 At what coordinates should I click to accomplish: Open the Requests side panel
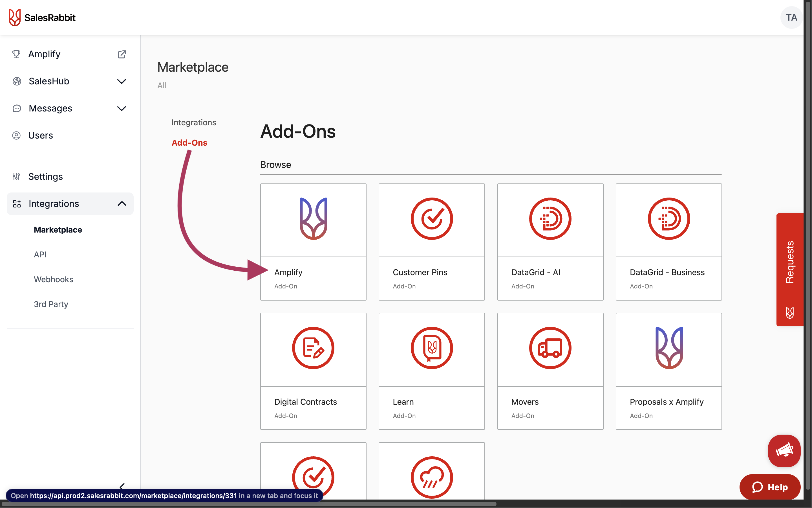pyautogui.click(x=790, y=270)
